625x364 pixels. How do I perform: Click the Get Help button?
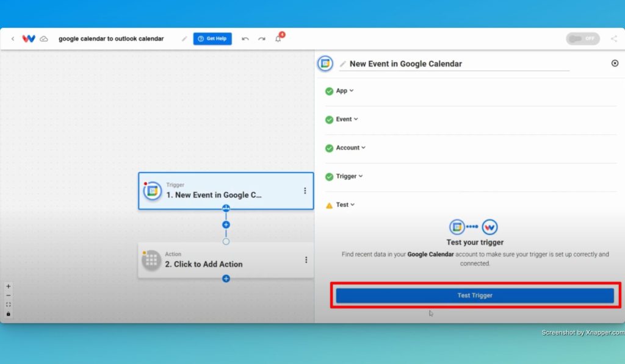[x=212, y=38]
